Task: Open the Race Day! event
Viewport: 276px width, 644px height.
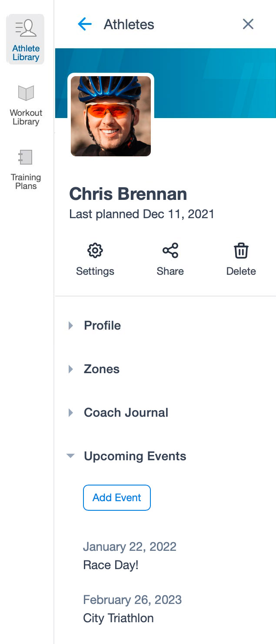Action: click(111, 565)
